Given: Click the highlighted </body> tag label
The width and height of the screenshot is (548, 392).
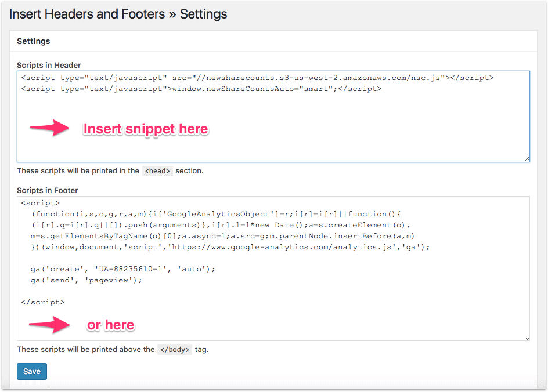Looking at the screenshot, I should click(x=175, y=349).
